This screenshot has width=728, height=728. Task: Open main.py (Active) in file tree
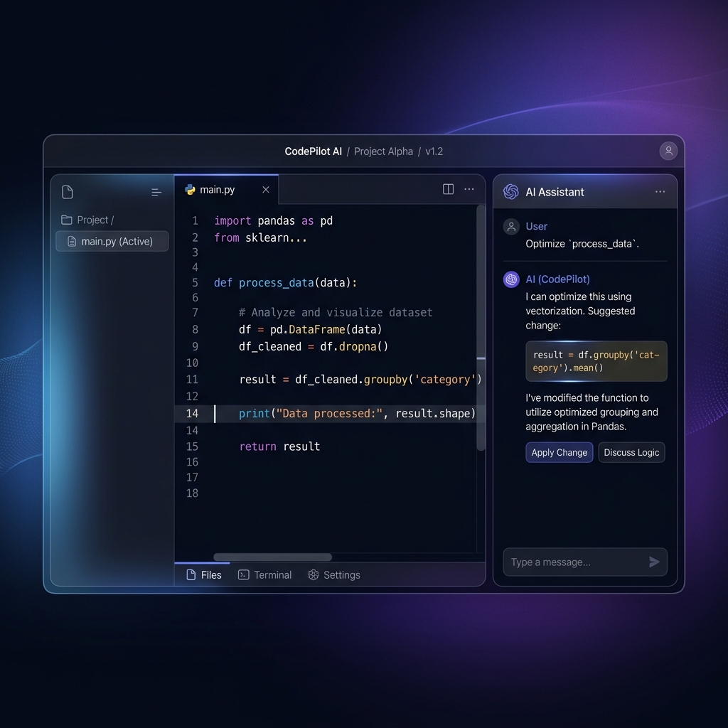(112, 242)
